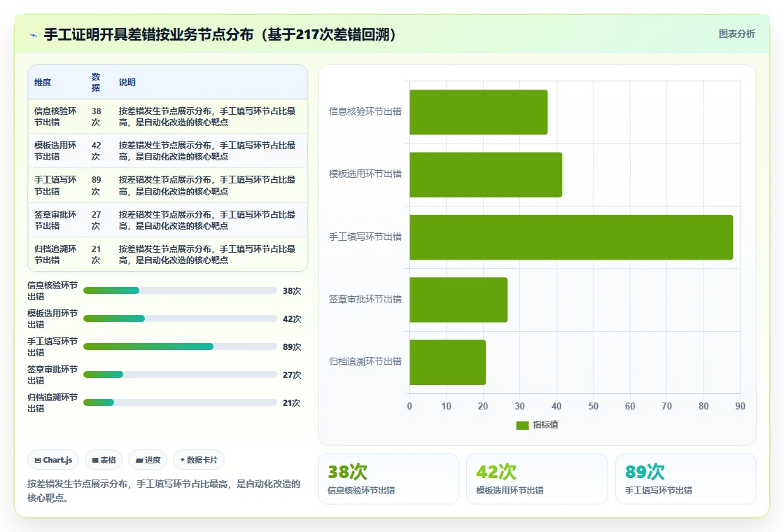Click the summary paragraph below the tag chips
Screen dimensions: 784x532
164,491
